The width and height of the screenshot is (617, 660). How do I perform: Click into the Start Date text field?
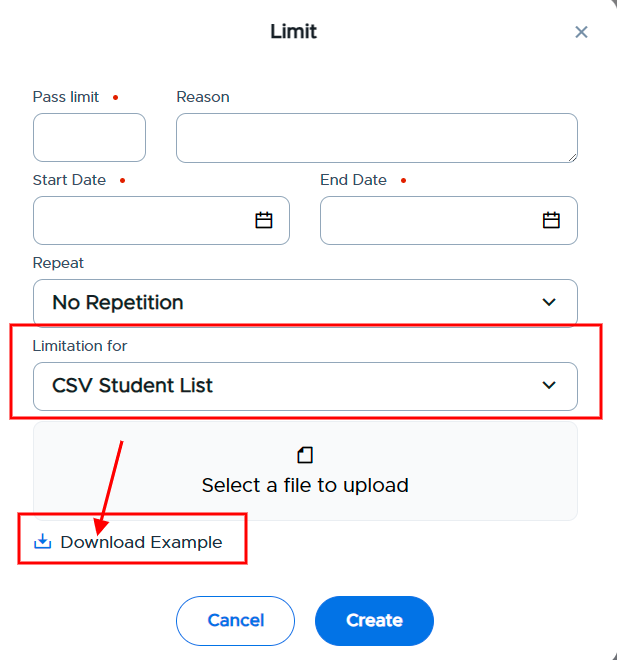point(161,220)
